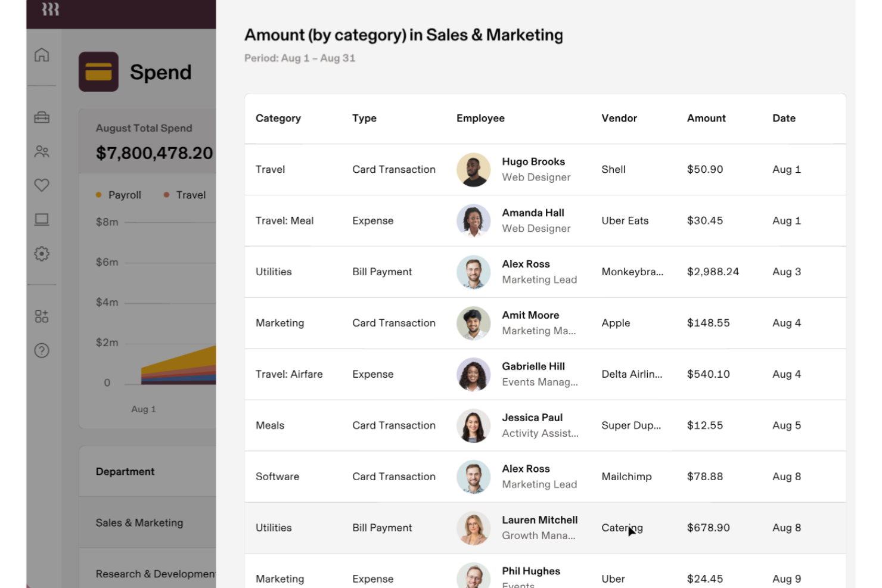Click the Ramp logo icon
Image resolution: width=882 pixels, height=588 pixels.
[51, 9]
